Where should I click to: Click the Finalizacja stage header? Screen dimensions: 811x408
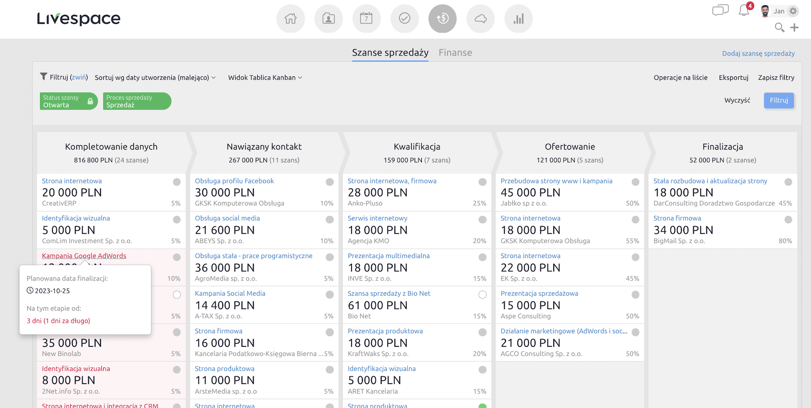723,153
